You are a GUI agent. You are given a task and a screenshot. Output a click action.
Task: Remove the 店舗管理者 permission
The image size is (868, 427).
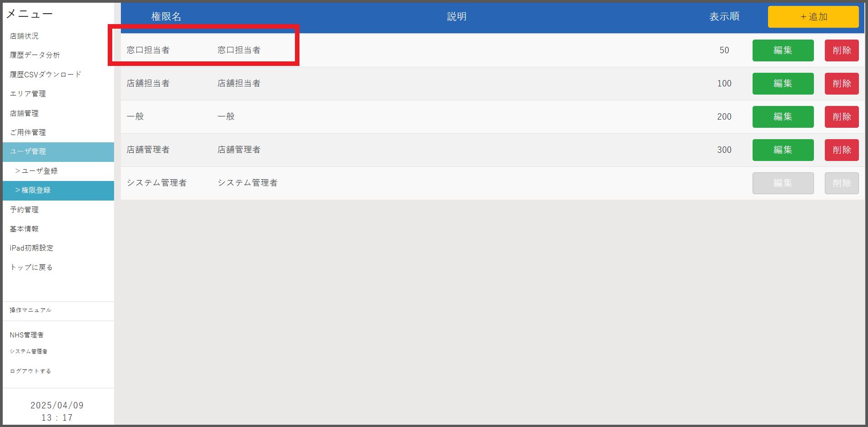pyautogui.click(x=841, y=150)
